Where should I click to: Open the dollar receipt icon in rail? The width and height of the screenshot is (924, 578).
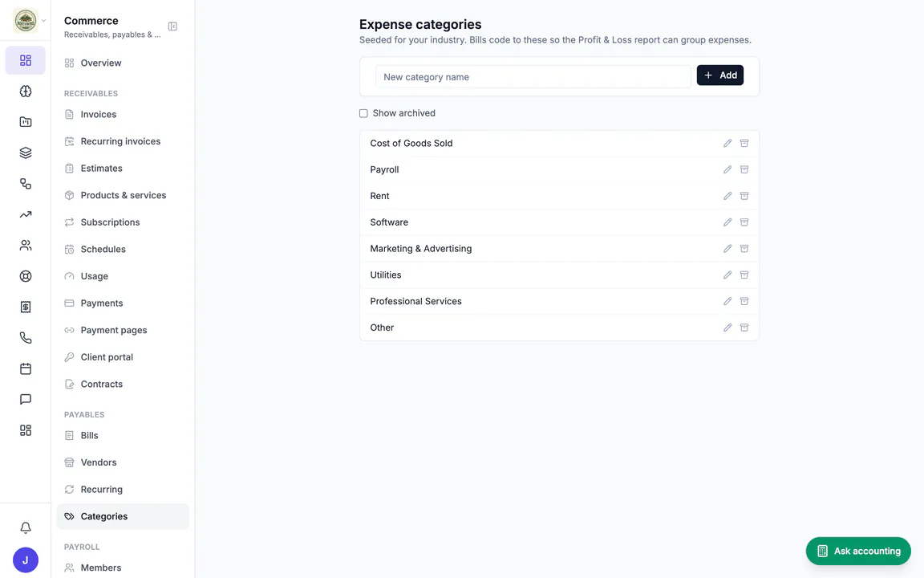click(26, 307)
